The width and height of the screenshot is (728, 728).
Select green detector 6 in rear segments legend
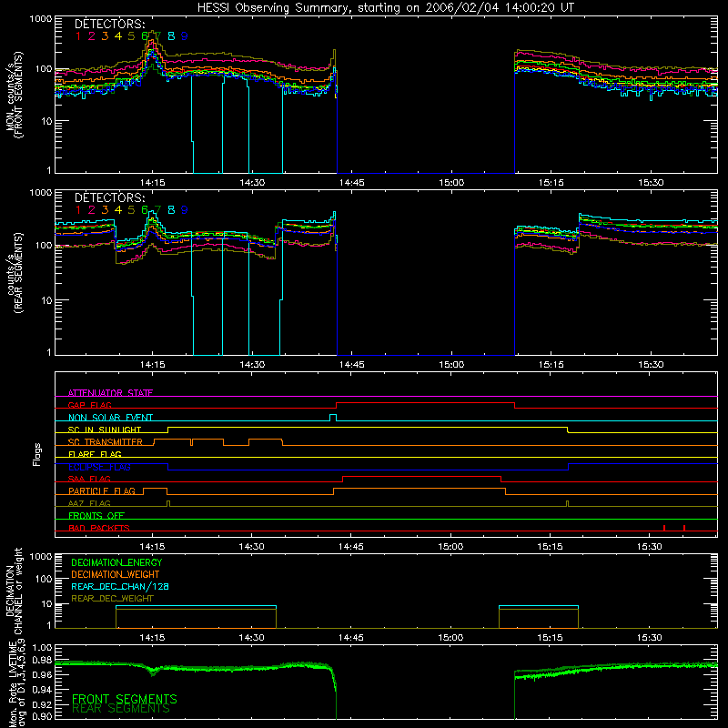[145, 210]
